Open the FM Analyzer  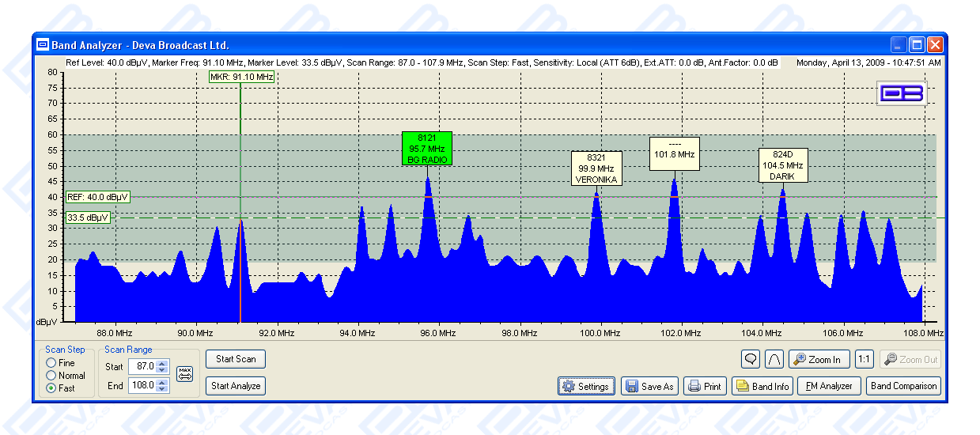828,386
